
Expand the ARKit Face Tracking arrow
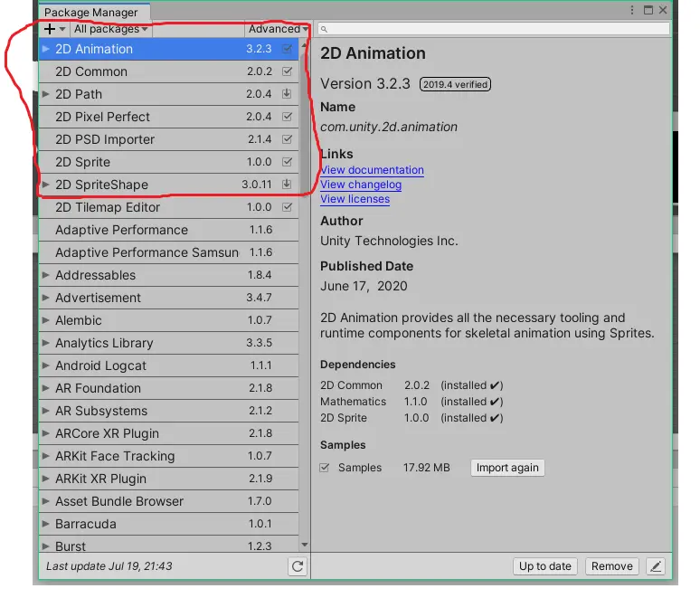pyautogui.click(x=45, y=456)
